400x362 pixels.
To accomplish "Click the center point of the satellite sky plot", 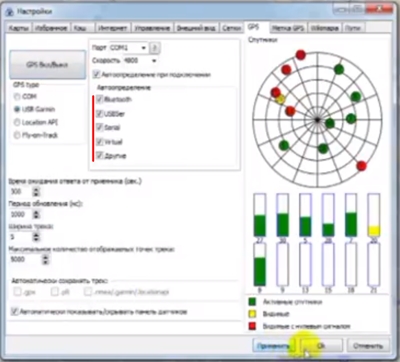I will pos(317,119).
